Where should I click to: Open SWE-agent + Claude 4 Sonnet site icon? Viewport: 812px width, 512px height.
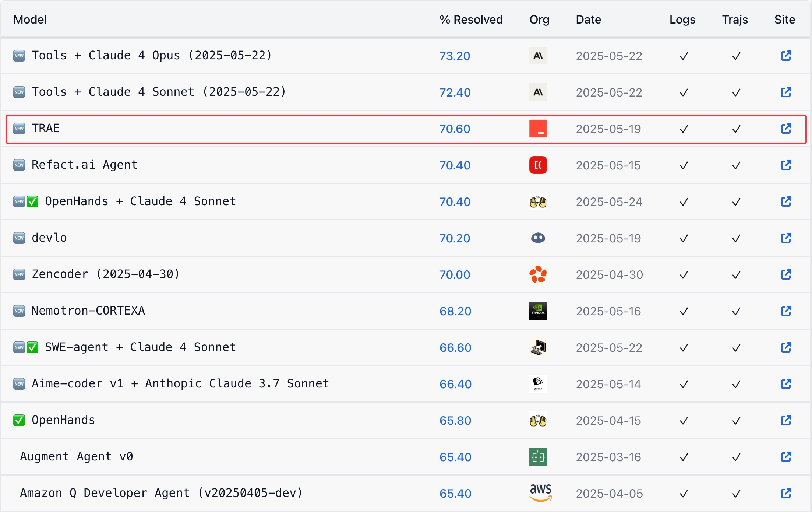click(x=786, y=347)
